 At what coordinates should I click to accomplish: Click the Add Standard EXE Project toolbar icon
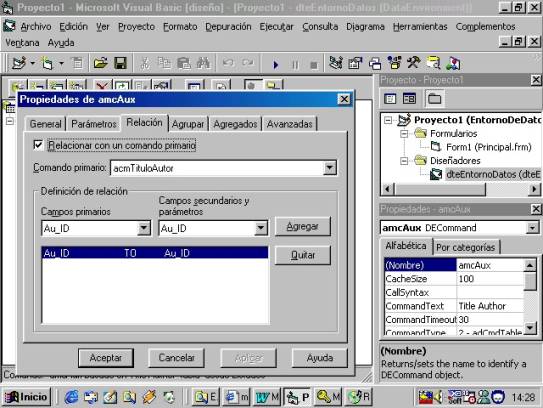pos(19,63)
